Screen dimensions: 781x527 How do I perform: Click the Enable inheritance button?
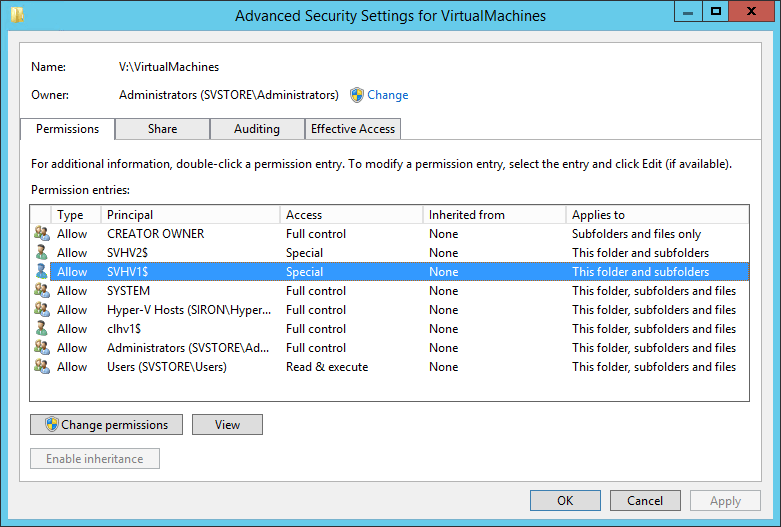[95, 458]
